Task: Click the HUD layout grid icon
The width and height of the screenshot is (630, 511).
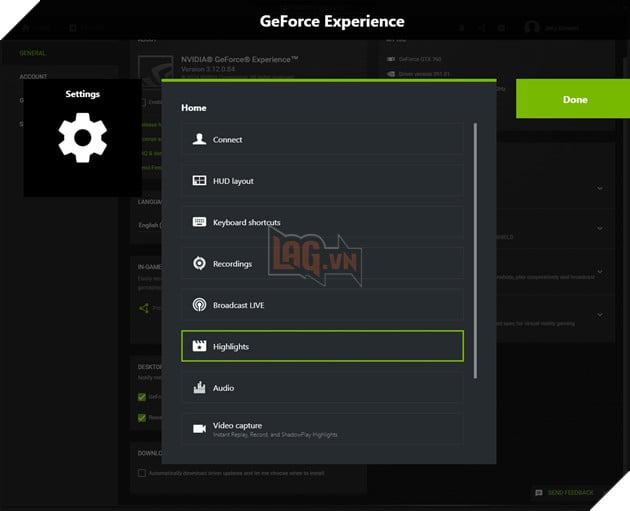Action: 199,180
